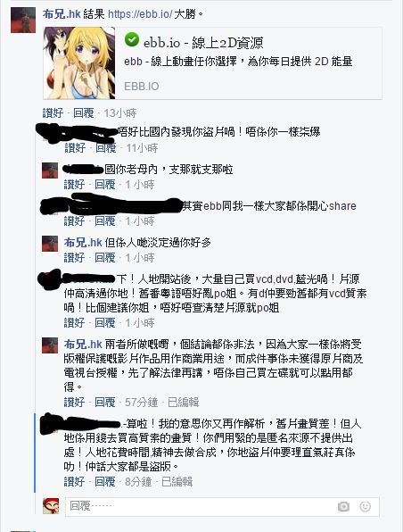
Task: Click the camera icon in reply box
Action: click(343, 506)
